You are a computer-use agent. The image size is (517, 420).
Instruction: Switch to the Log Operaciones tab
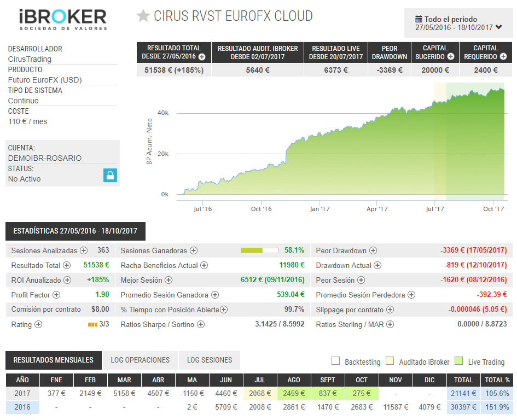point(140,360)
